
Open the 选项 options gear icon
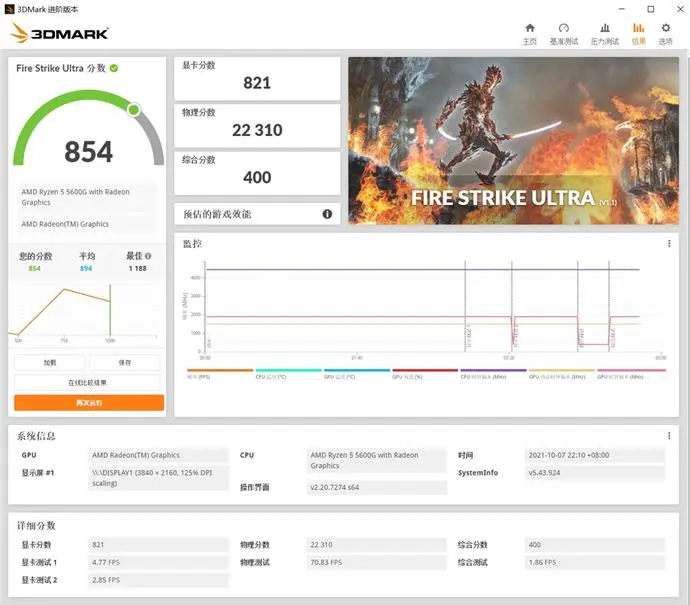click(x=666, y=28)
